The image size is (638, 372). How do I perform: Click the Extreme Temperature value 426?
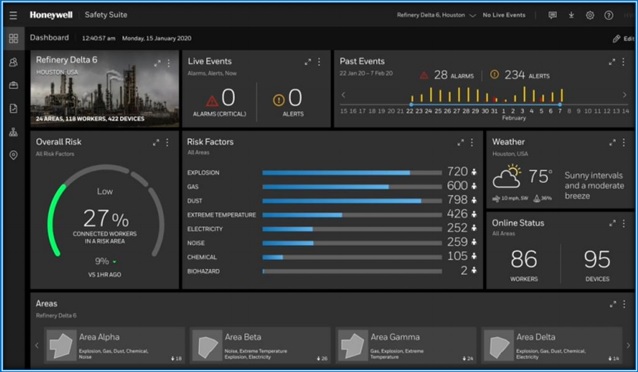point(457,214)
